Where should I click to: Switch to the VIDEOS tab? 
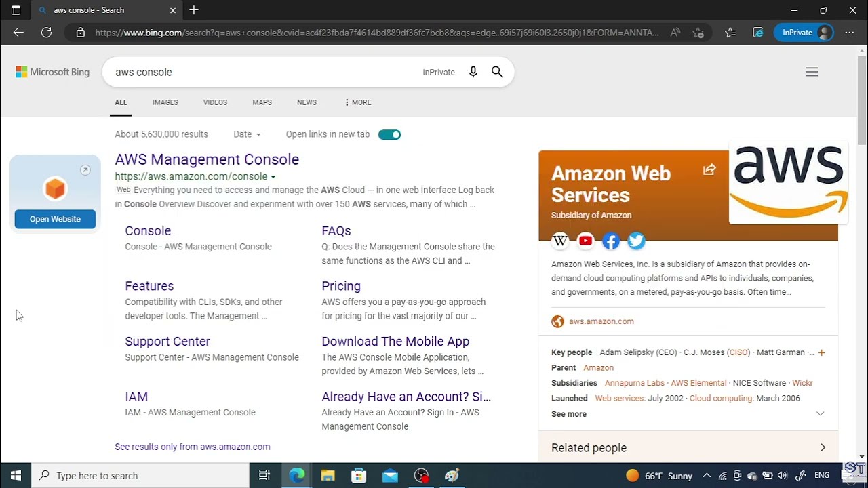[x=215, y=102]
